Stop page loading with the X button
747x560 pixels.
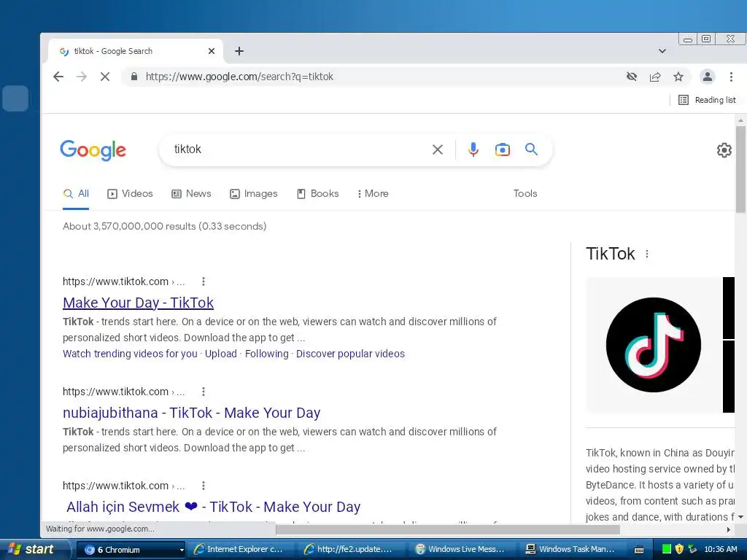pos(105,77)
